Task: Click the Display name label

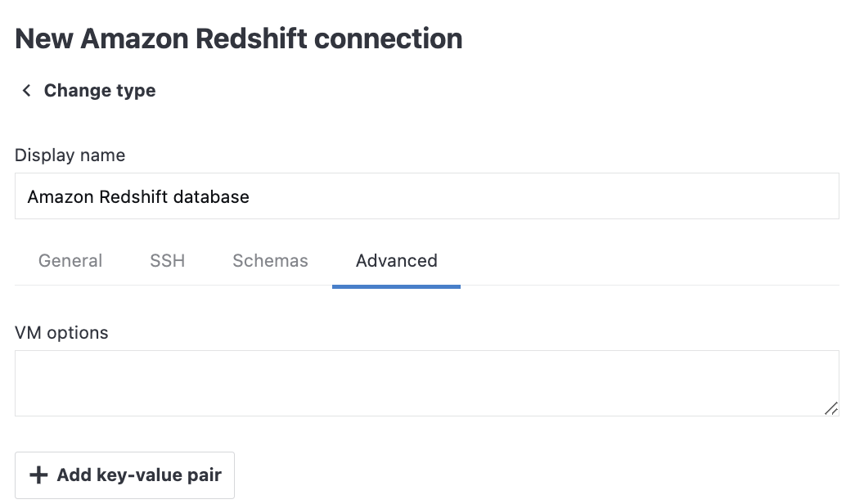Action: point(70,155)
